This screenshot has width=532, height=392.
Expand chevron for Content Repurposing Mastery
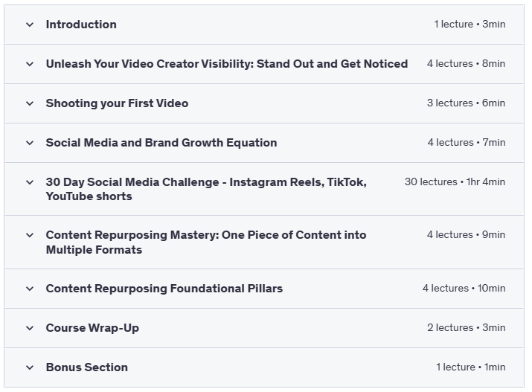click(x=30, y=235)
